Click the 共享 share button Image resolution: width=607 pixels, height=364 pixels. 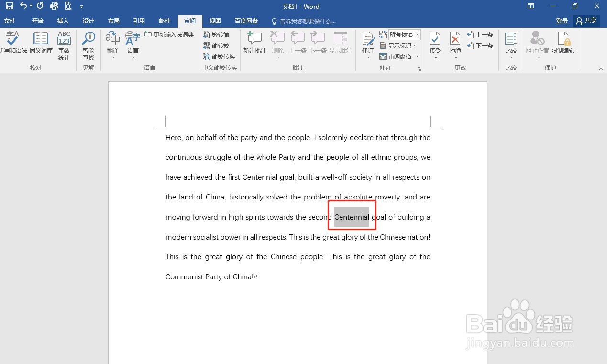coord(586,21)
